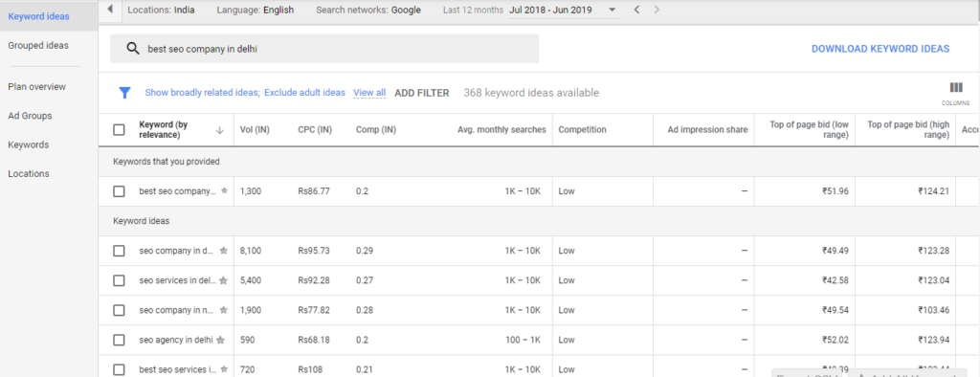Open the date range dropdown arrow
980x377 pixels.
coord(612,10)
